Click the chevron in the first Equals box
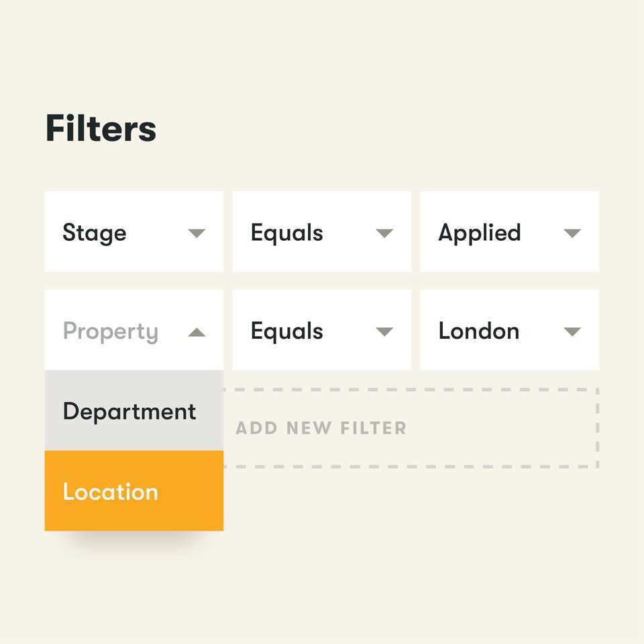The height and width of the screenshot is (644, 644). [384, 233]
